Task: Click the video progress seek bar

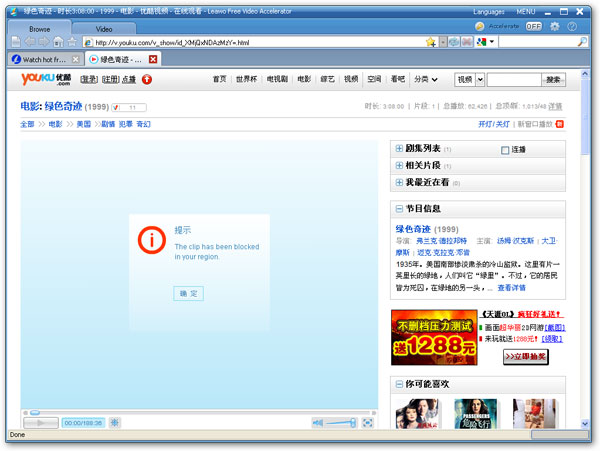Action: point(199,413)
